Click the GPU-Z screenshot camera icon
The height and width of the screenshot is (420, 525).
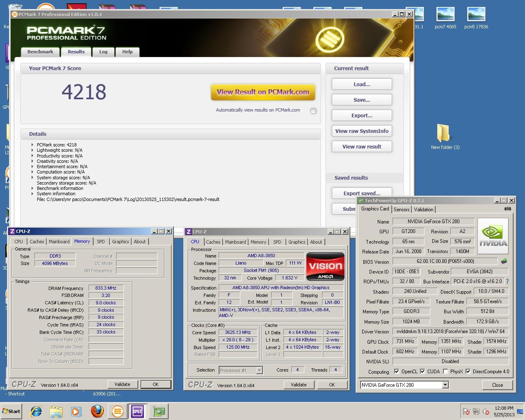508,209
